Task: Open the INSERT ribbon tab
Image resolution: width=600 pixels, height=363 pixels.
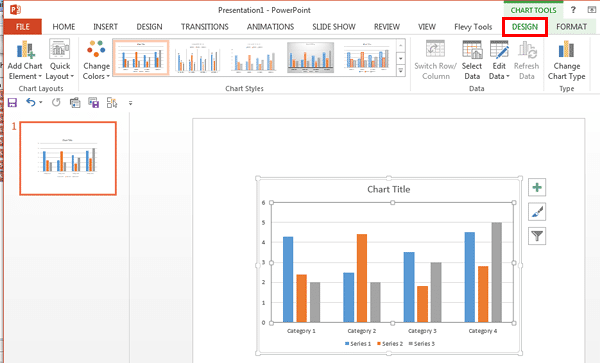Action: coord(105,27)
